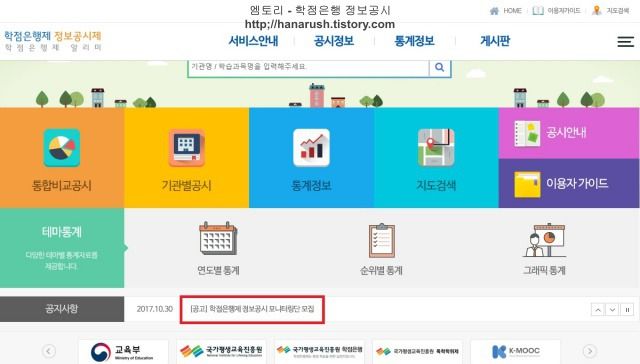This screenshot has height=364, width=640.
Task: Show previous notice with up arrow
Action: (x=598, y=310)
